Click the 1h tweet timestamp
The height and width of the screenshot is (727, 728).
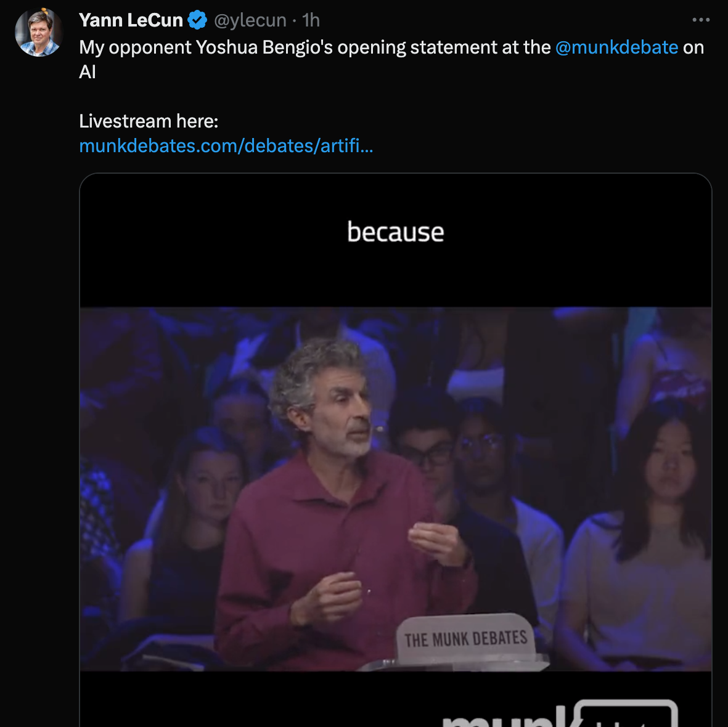click(311, 20)
